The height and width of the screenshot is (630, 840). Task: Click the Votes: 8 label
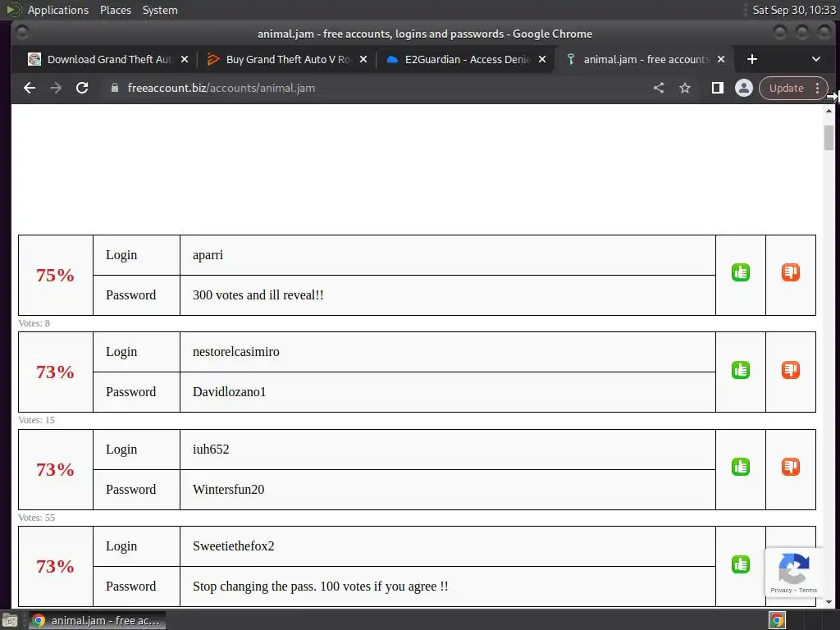34,323
